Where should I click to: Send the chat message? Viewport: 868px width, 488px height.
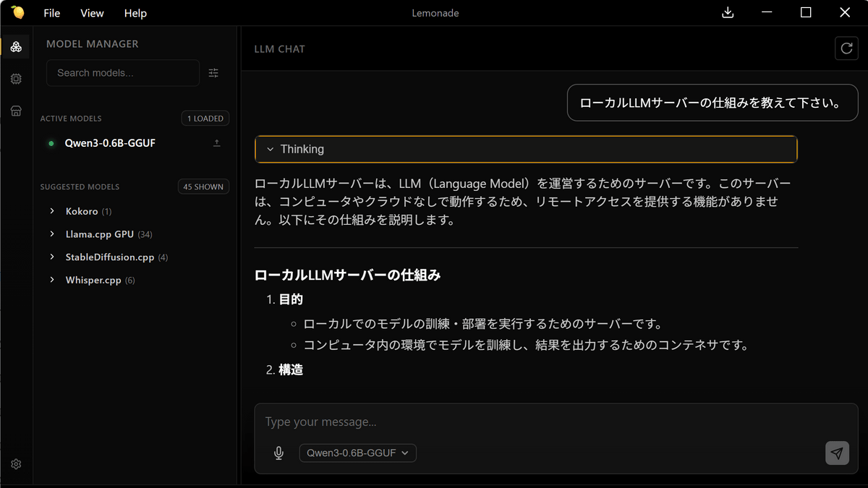click(x=837, y=453)
